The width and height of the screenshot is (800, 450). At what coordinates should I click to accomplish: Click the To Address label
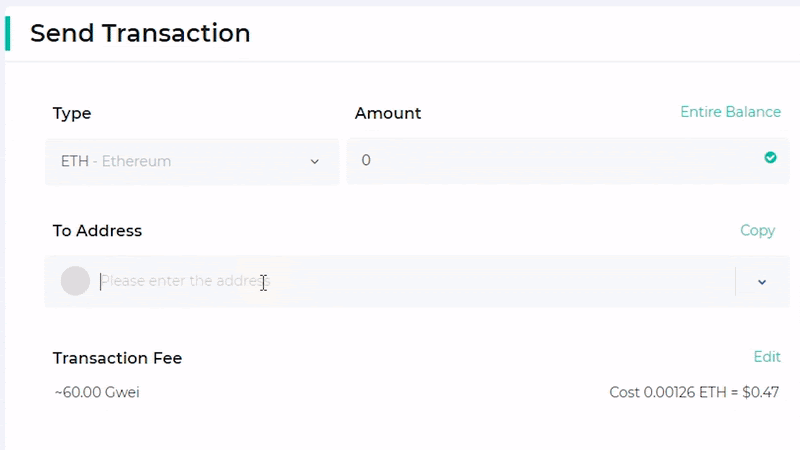[97, 231]
